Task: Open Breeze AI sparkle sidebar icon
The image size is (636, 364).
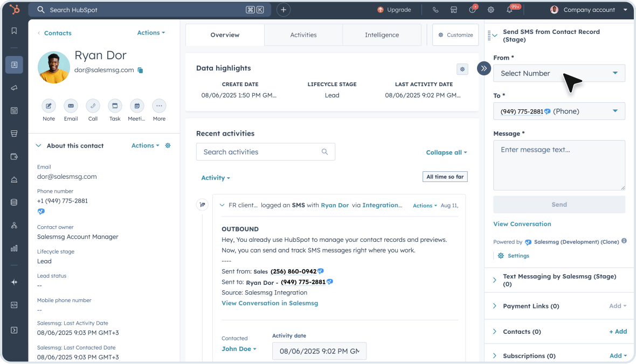Action: (14, 282)
